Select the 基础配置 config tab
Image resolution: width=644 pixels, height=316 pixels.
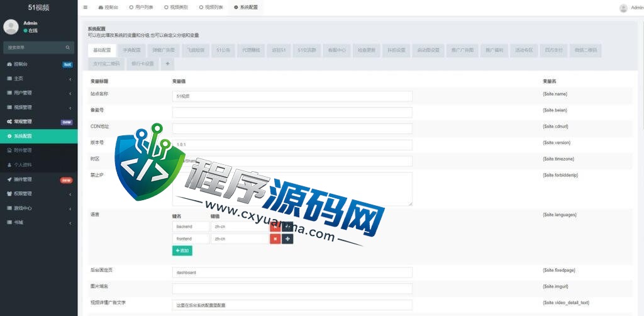pyautogui.click(x=102, y=50)
